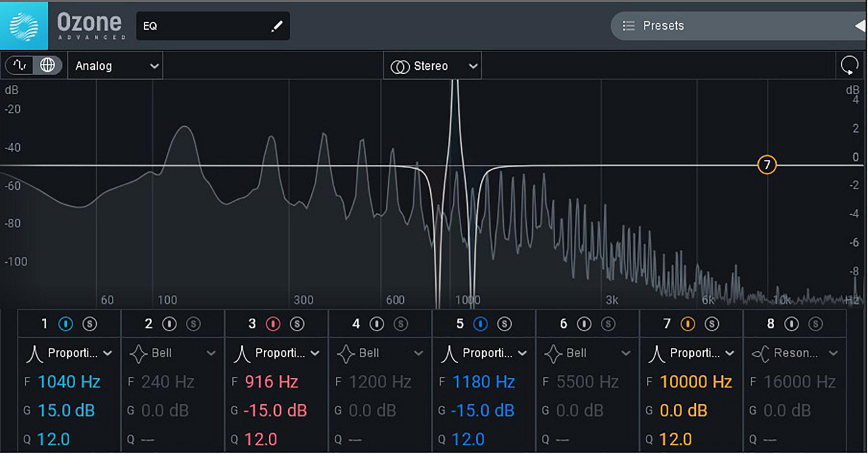The width and height of the screenshot is (868, 454).
Task: Click band 2 gain value 0.0 dB
Action: coord(165,411)
